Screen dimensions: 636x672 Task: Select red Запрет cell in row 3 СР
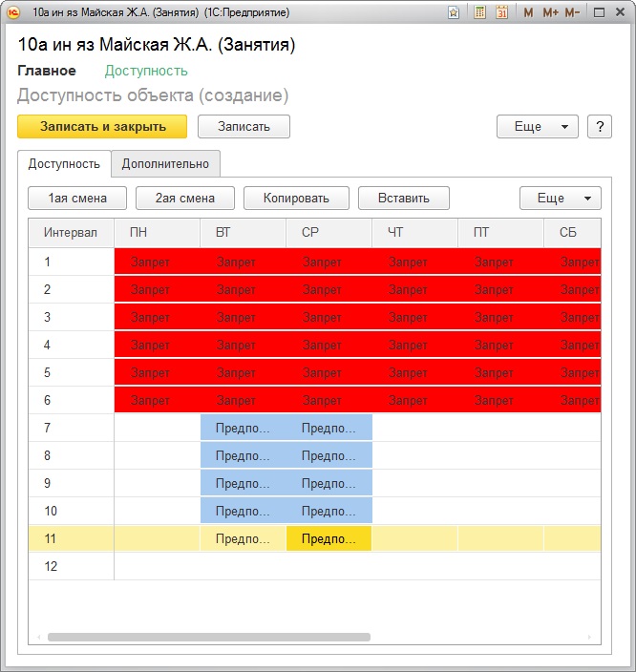click(329, 317)
